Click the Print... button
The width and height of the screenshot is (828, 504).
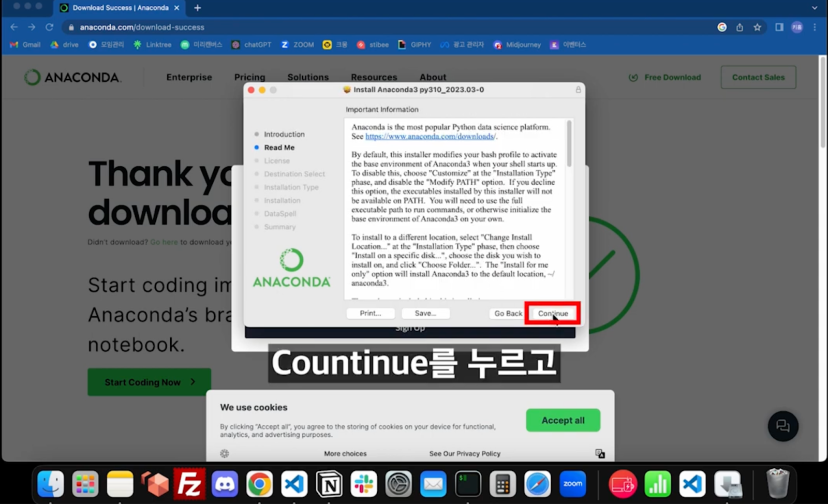[371, 313]
